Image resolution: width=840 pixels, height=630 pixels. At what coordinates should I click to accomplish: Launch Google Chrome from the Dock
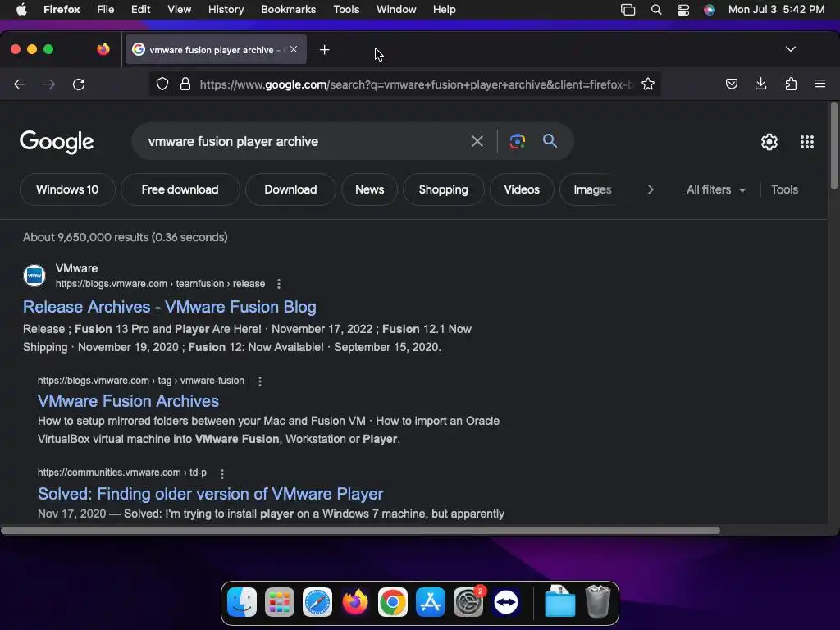(393, 602)
